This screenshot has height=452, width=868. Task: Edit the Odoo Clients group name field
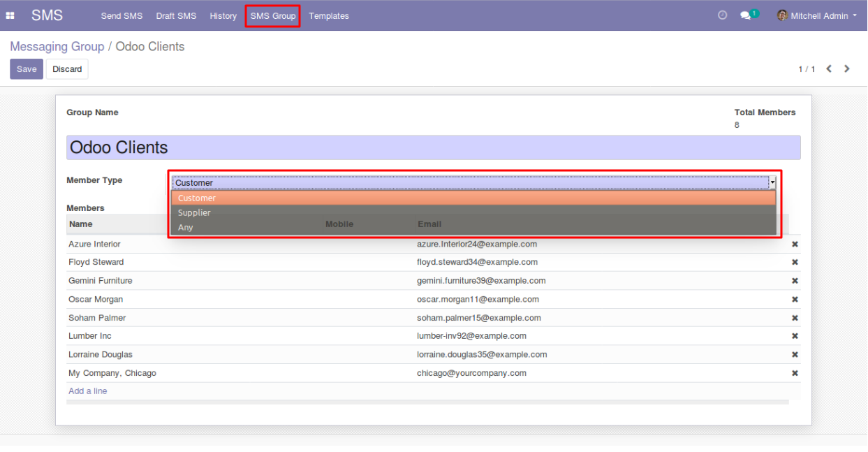pyautogui.click(x=434, y=147)
